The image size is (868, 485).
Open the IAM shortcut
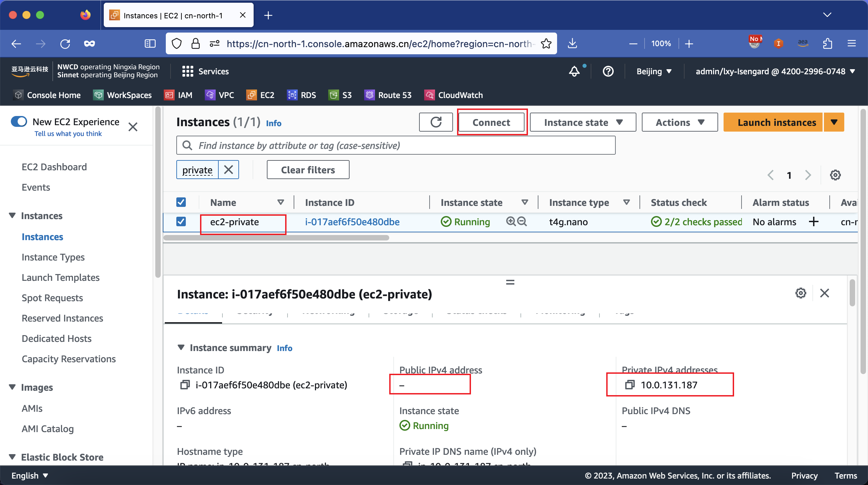(x=178, y=95)
